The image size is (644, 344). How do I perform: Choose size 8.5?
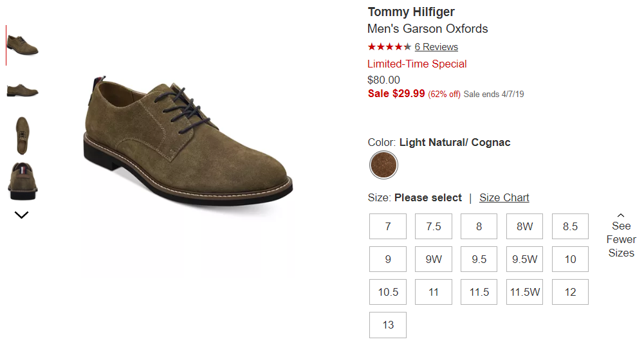click(x=570, y=226)
